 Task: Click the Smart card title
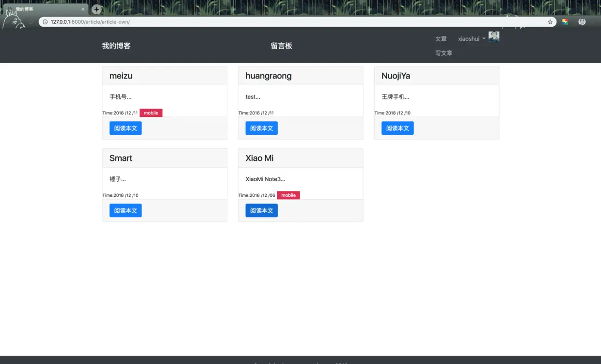121,158
